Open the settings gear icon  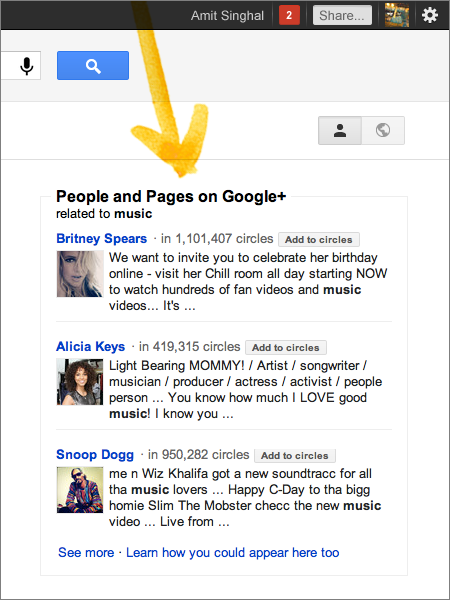430,15
